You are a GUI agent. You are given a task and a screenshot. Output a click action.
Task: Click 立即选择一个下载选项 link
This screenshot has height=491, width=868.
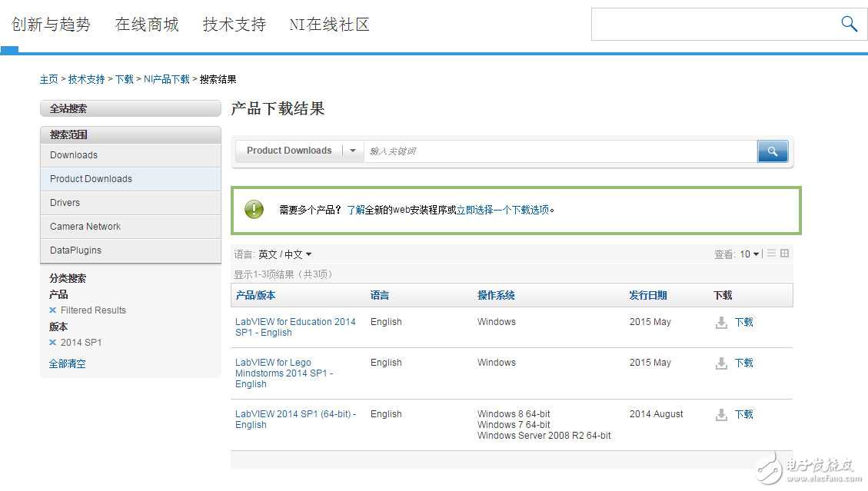click(503, 210)
